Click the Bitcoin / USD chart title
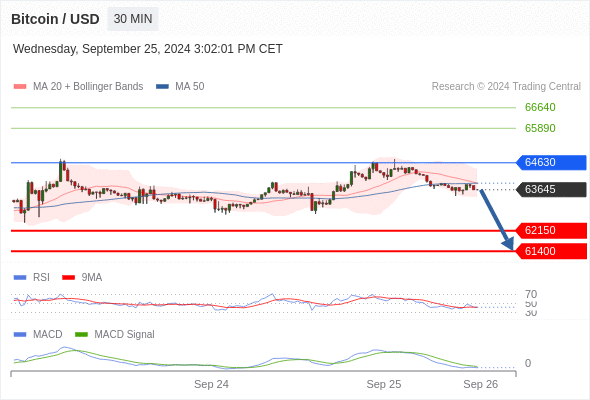Viewport: 590px width, 400px height. coord(55,19)
